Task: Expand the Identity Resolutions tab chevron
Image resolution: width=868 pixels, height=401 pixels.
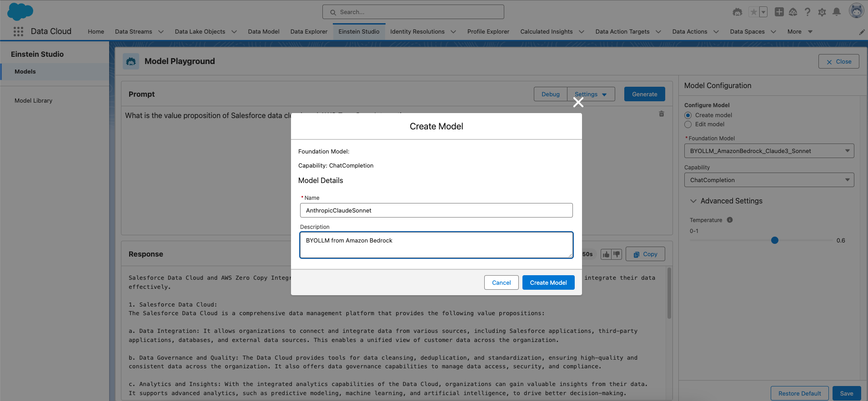Action: pos(453,32)
